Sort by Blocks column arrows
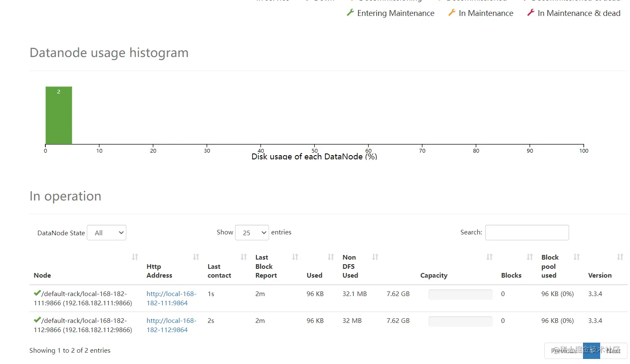 pos(530,257)
